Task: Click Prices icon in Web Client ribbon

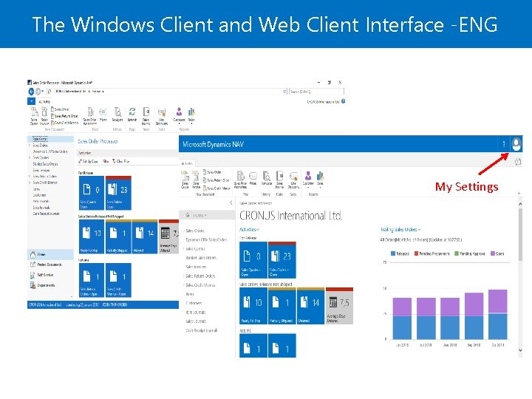Action: [x=253, y=178]
